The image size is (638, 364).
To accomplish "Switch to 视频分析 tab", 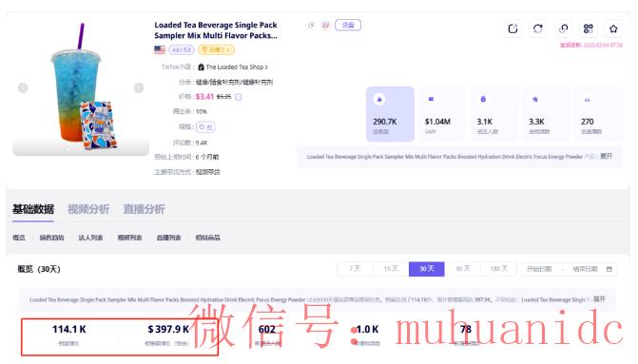I will 88,209.
